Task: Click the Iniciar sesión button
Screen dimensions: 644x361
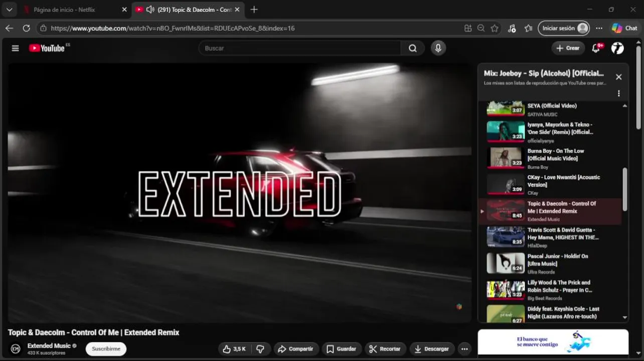Action: (x=563, y=28)
